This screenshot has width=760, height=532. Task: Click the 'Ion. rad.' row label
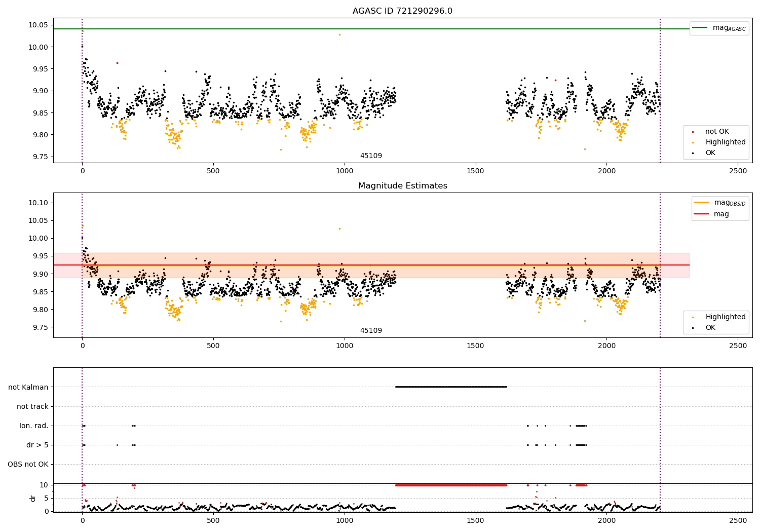(33, 426)
